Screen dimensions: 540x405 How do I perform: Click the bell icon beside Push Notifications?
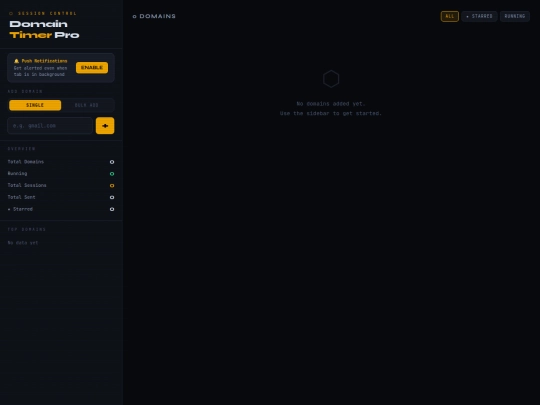tap(16, 61)
